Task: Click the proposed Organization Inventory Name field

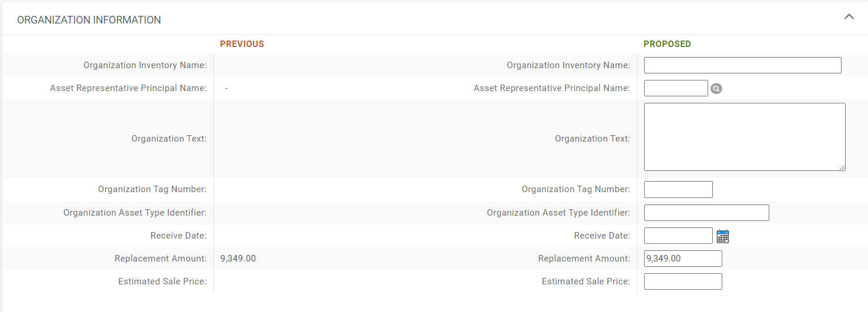Action: [x=743, y=65]
